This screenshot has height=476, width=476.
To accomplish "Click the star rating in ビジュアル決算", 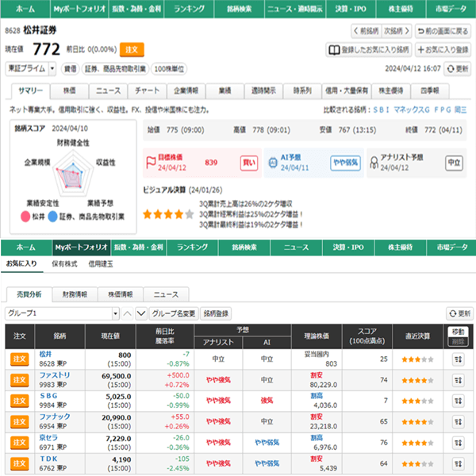I will [168, 214].
